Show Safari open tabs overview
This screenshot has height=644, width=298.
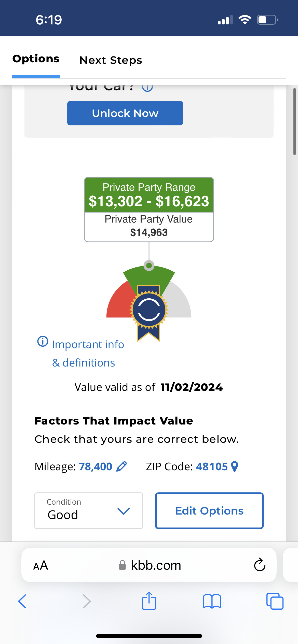click(x=275, y=601)
